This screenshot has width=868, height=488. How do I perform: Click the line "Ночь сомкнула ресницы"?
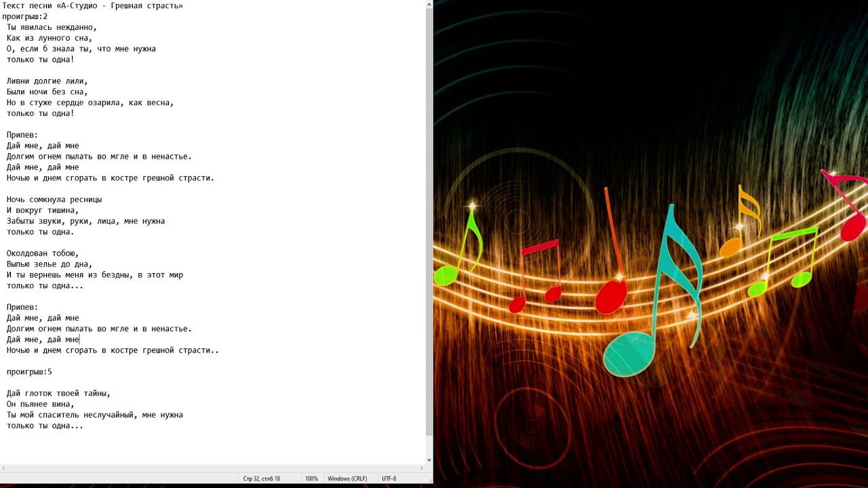[54, 200]
